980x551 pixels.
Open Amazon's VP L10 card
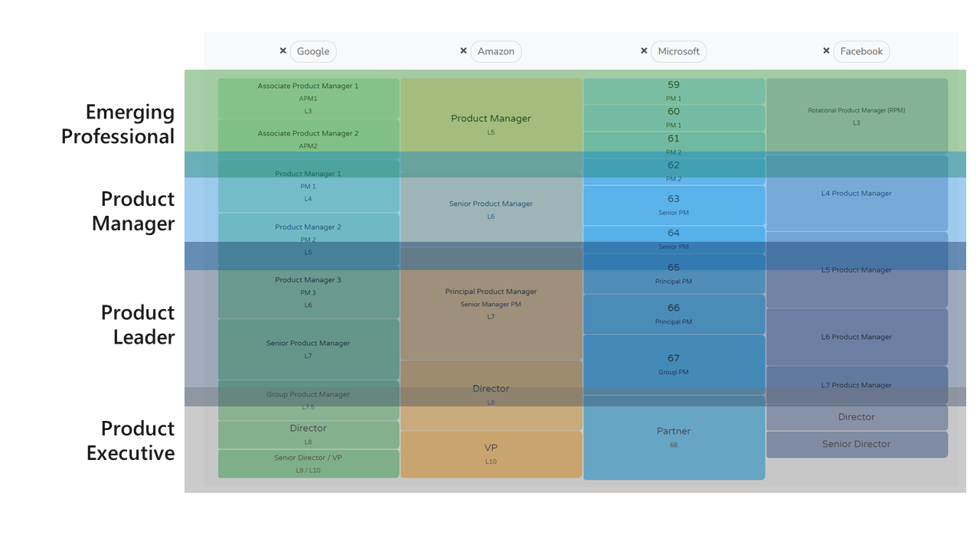coord(491,454)
